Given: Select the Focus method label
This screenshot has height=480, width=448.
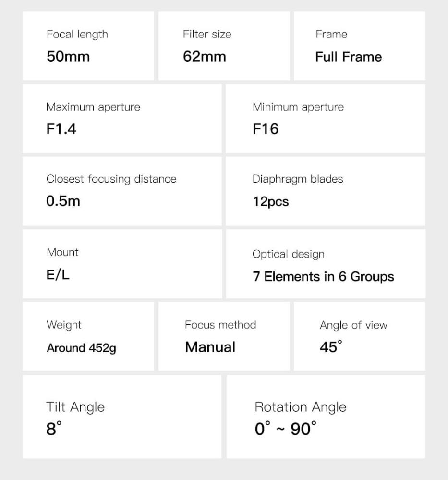Looking at the screenshot, I should pyautogui.click(x=220, y=325).
